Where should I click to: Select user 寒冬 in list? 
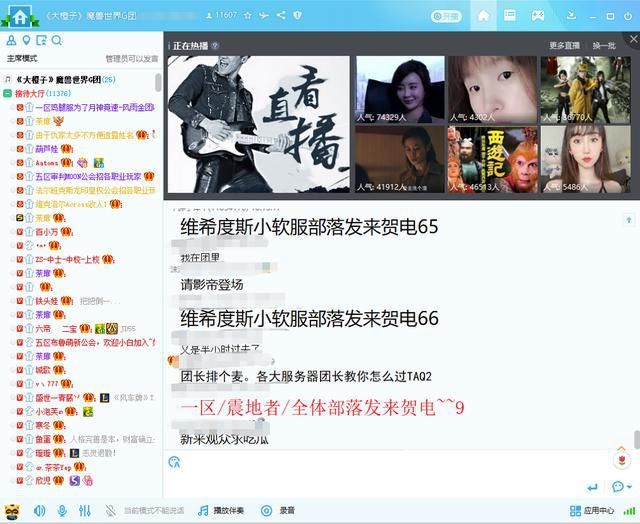43,426
